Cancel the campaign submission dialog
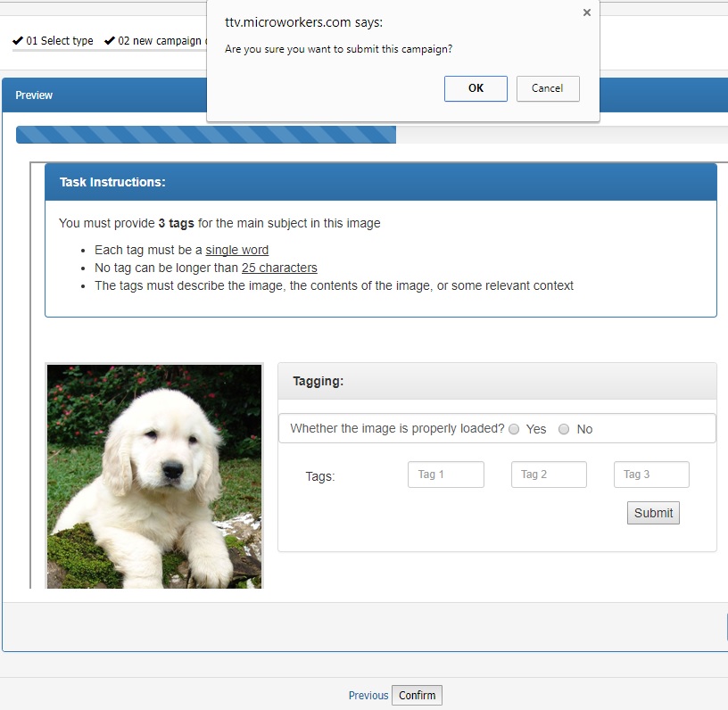The height and width of the screenshot is (710, 728). click(548, 88)
